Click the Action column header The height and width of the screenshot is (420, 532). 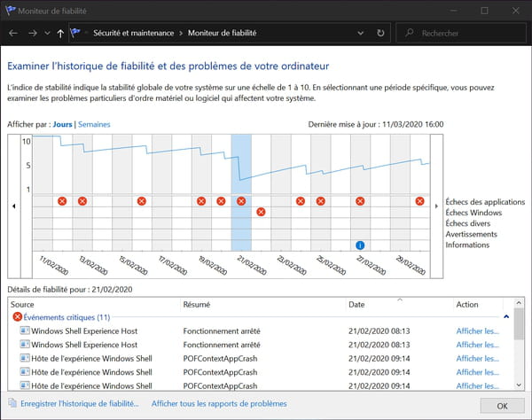point(479,305)
